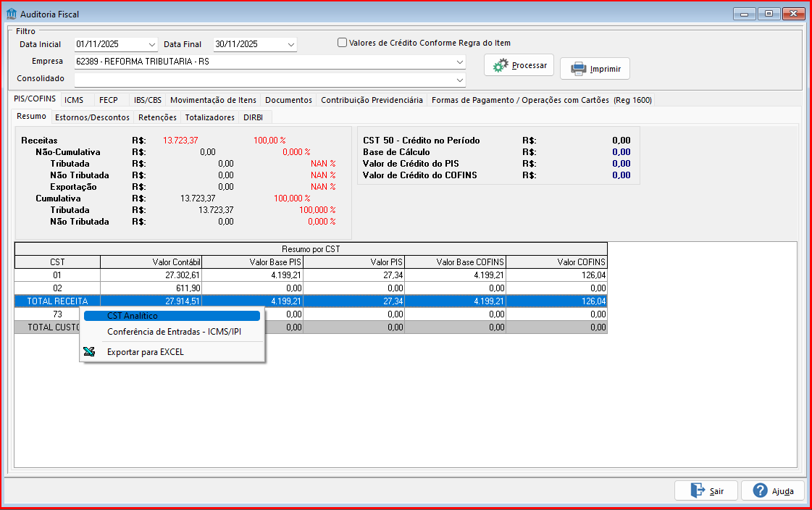The height and width of the screenshot is (510, 812).
Task: Open the FECP tab
Action: (109, 100)
